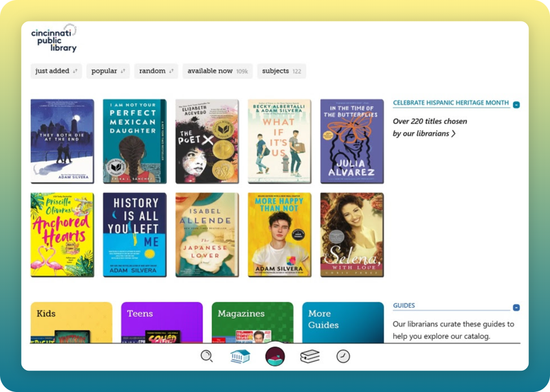Select the Selena With Love cover
Screen dimensions: 550x392
[352, 235]
